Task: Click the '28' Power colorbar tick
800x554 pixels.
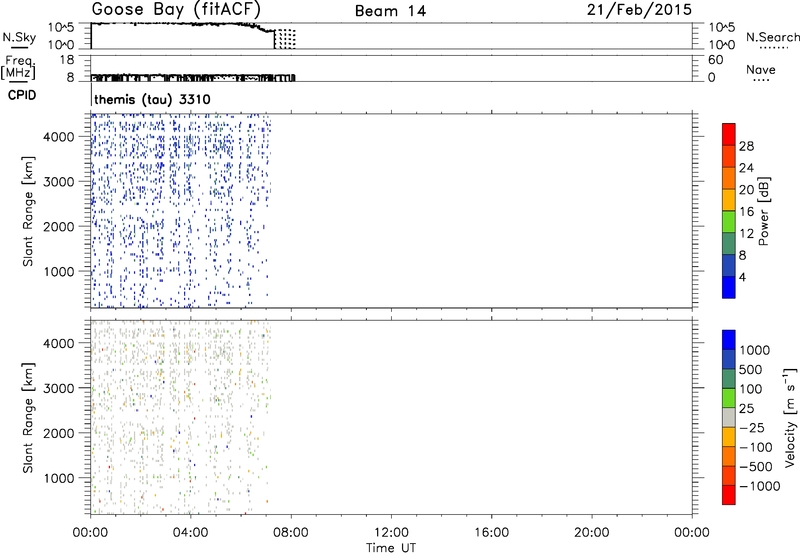Action: pos(746,146)
